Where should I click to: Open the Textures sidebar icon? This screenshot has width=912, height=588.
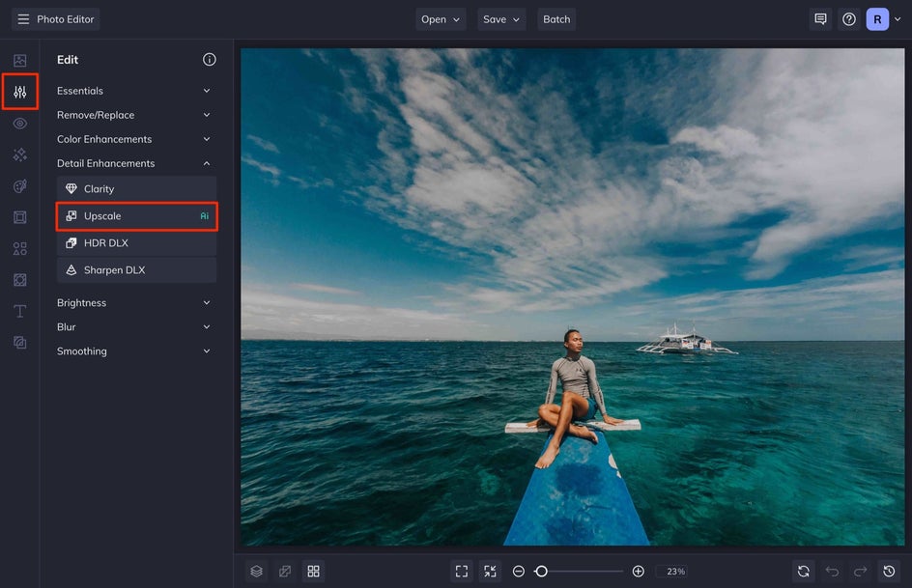click(x=19, y=280)
